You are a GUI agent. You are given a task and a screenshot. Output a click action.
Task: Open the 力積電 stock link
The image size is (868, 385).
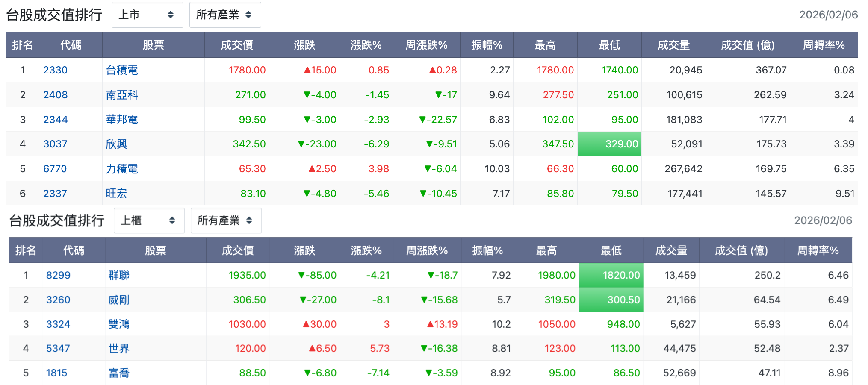[122, 169]
